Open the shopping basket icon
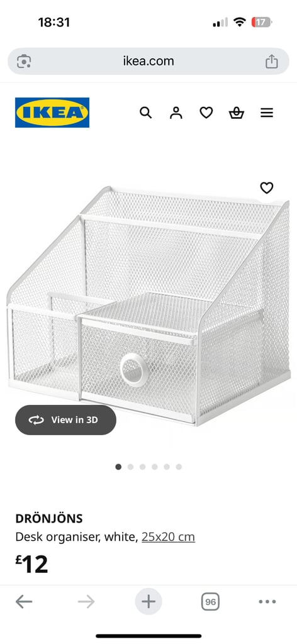This screenshot has height=644, width=297. [x=236, y=113]
